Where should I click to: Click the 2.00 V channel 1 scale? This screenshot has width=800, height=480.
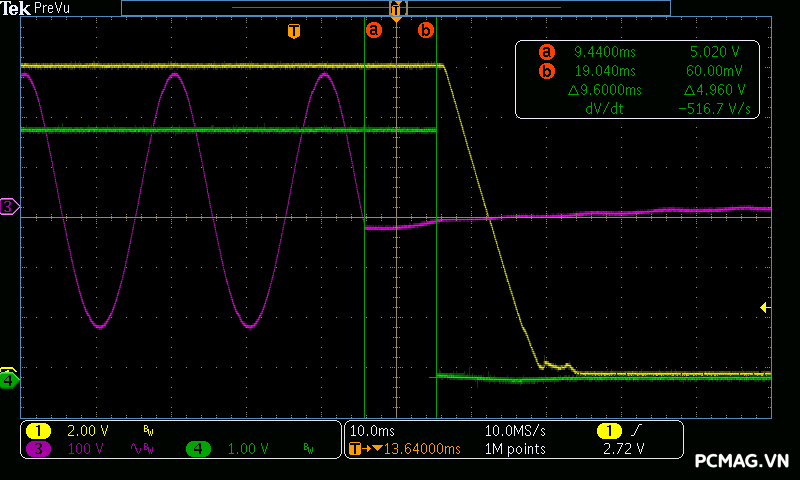pos(86,430)
